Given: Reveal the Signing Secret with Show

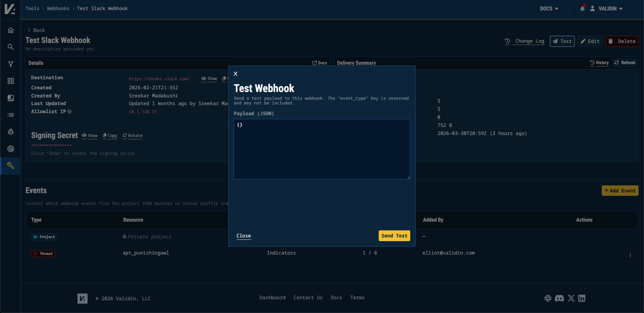Looking at the screenshot, I should coord(90,136).
